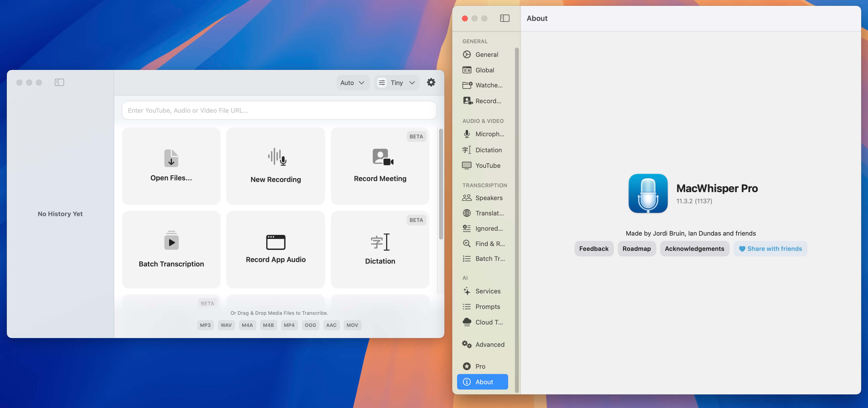Click the No History Yet text

[60, 214]
